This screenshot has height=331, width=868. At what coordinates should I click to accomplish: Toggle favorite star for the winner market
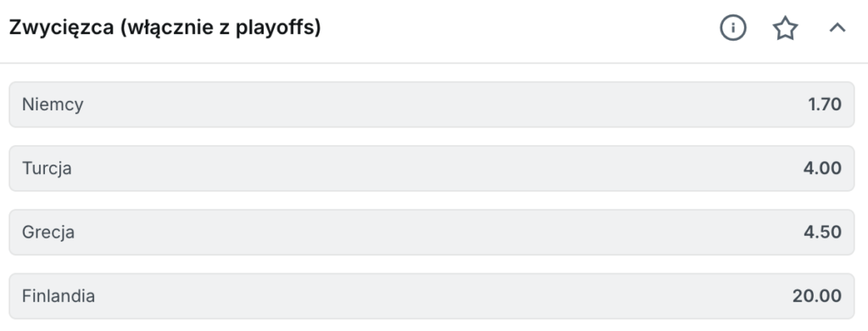785,28
